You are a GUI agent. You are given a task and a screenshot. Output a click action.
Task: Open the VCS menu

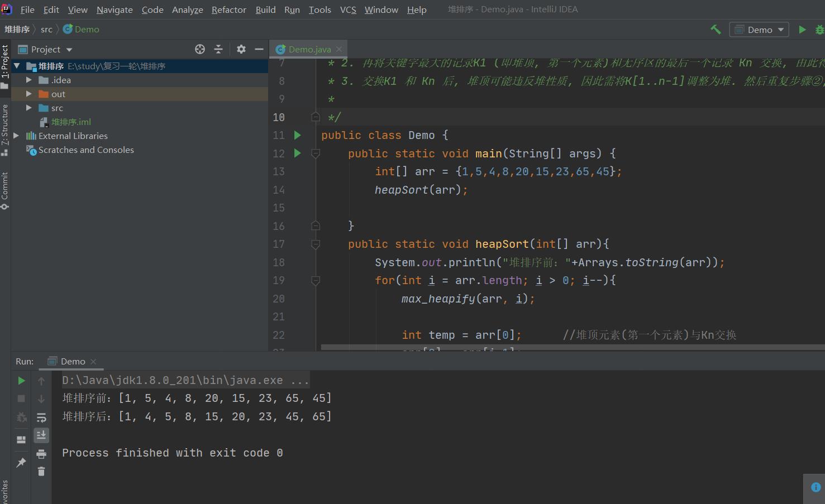click(348, 9)
